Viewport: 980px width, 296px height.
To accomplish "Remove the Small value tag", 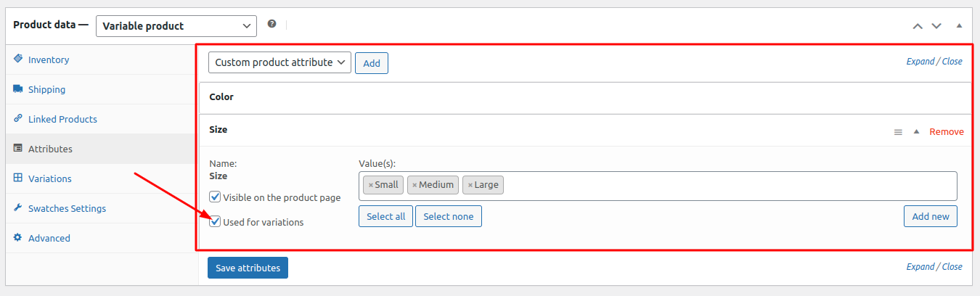I will click(x=371, y=185).
